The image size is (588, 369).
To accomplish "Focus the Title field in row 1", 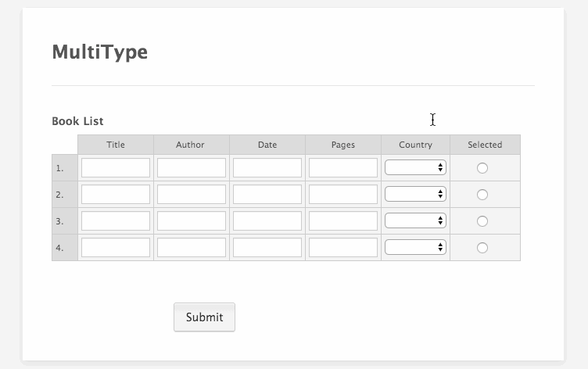I will click(x=116, y=167).
